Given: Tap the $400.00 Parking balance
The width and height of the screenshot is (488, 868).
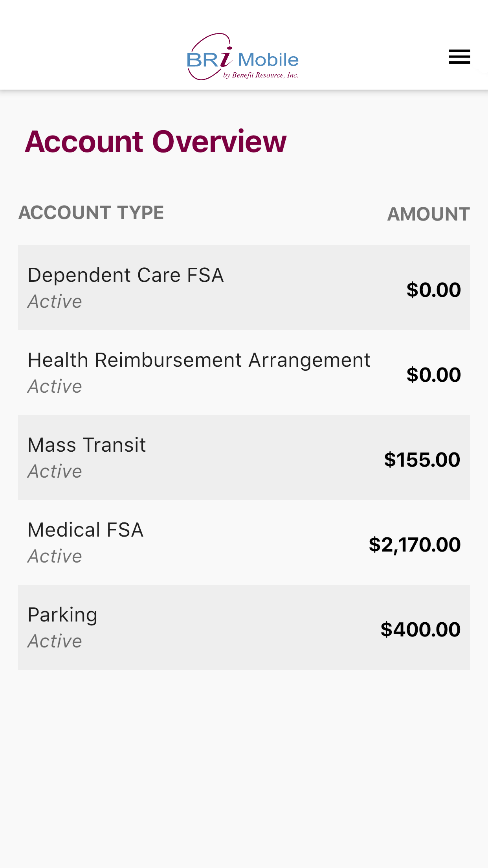Looking at the screenshot, I should tap(420, 629).
